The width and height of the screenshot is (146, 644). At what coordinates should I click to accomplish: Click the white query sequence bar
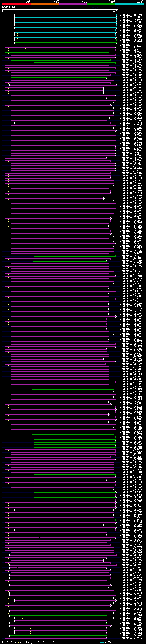click(x=60, y=10)
